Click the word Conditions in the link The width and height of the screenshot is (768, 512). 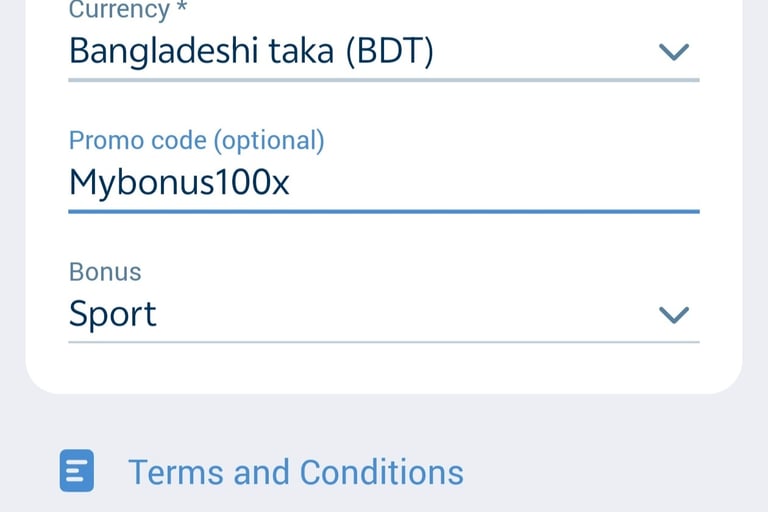(382, 472)
